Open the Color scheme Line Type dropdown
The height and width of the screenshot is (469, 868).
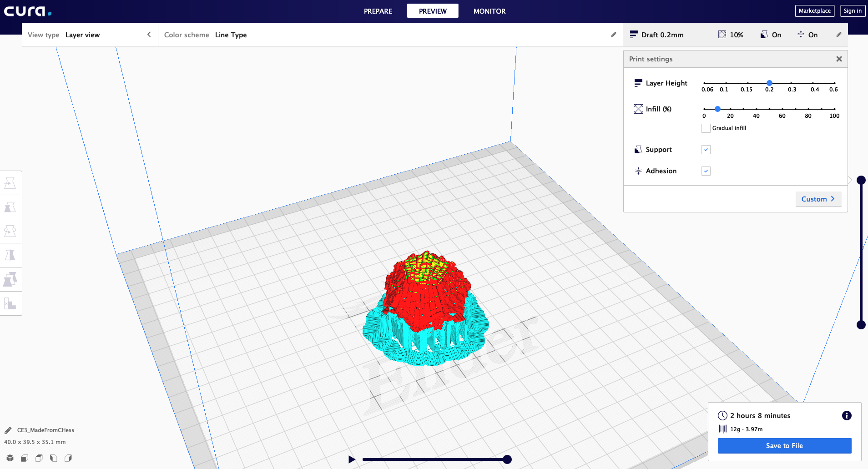390,35
